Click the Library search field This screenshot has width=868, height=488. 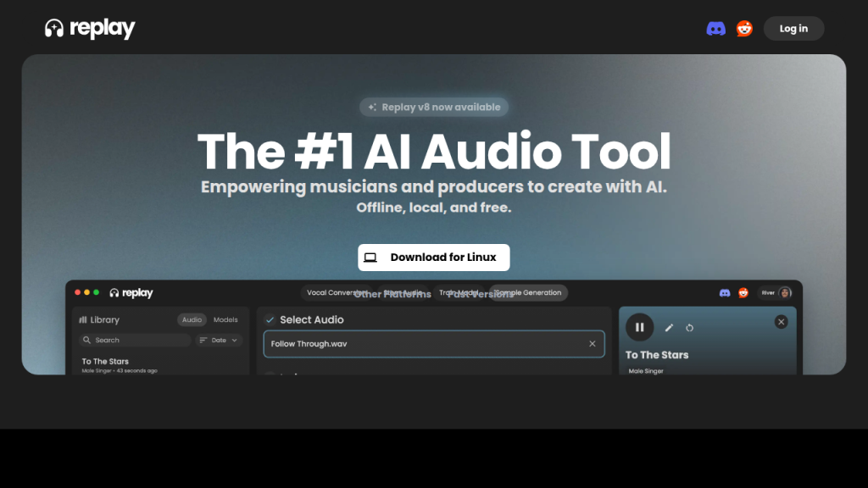point(136,340)
